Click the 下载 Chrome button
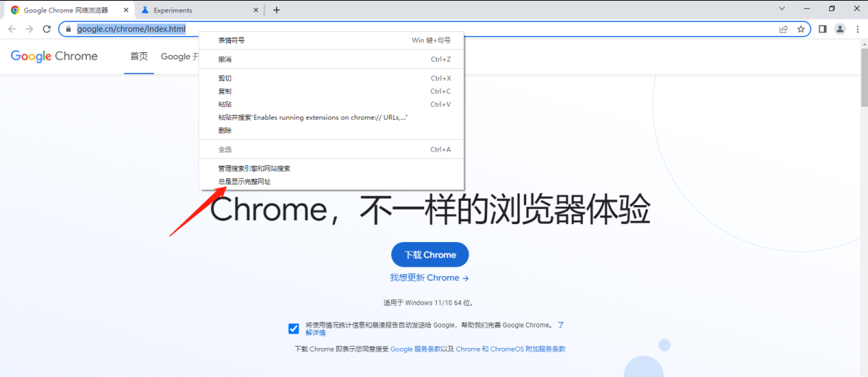 click(x=430, y=254)
